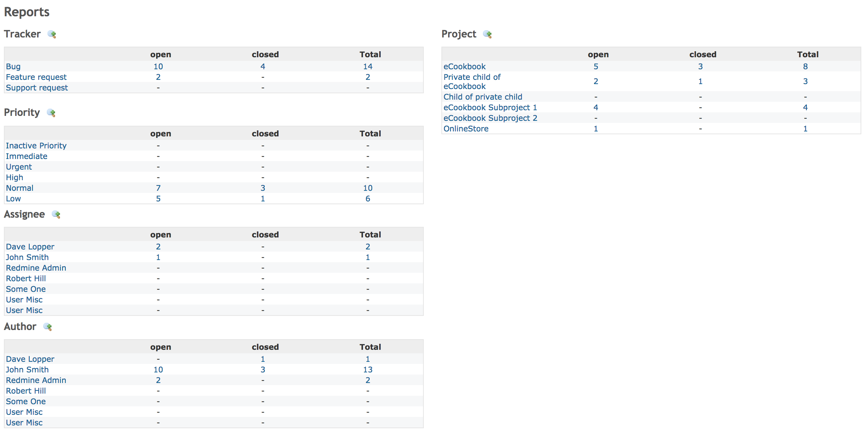Image resolution: width=868 pixels, height=430 pixels.
Task: Open Dave Lopper in Author table
Action: (30, 359)
